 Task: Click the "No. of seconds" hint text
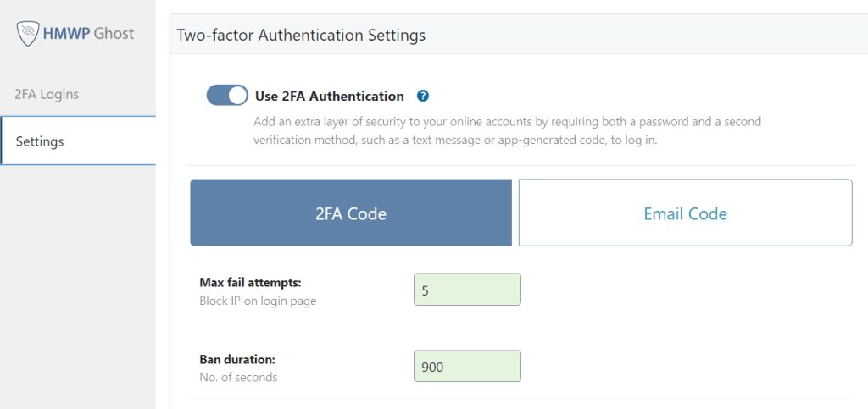(x=238, y=377)
